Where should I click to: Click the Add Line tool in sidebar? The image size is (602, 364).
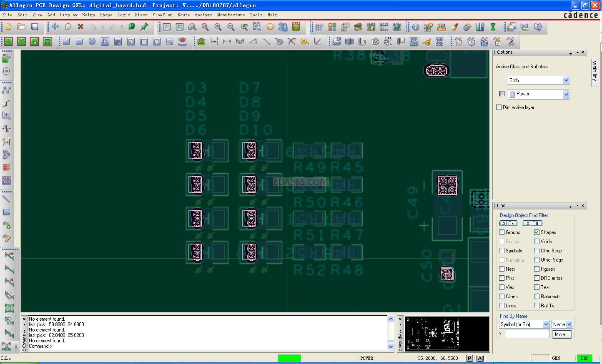[x=7, y=199]
